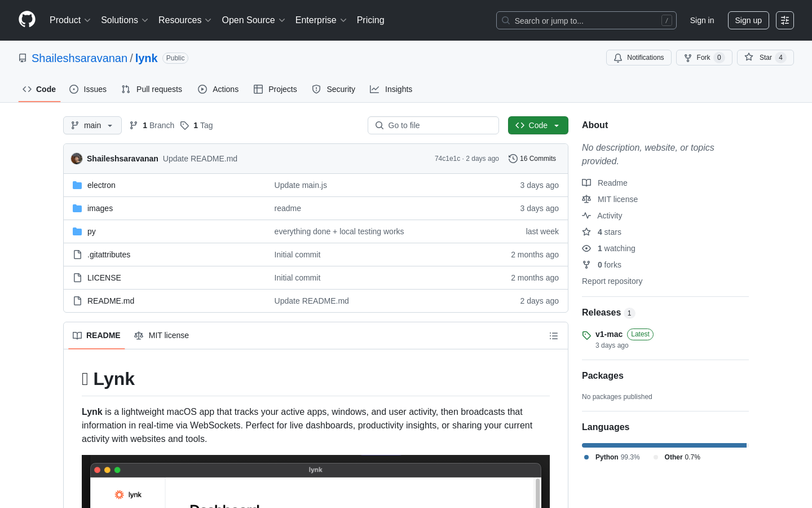This screenshot has height=508, width=812.
Task: Switch to the Pull requests tab
Action: point(152,89)
